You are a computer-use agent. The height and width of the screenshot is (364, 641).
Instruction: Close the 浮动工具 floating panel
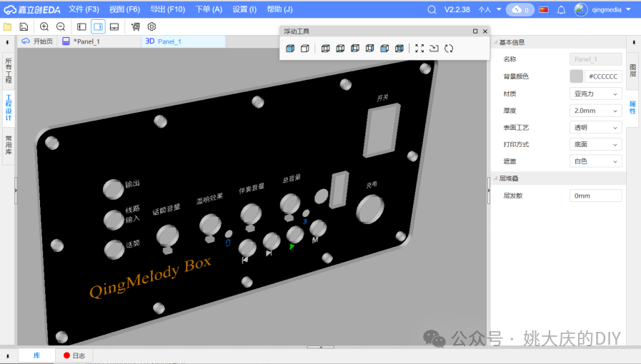click(x=485, y=31)
